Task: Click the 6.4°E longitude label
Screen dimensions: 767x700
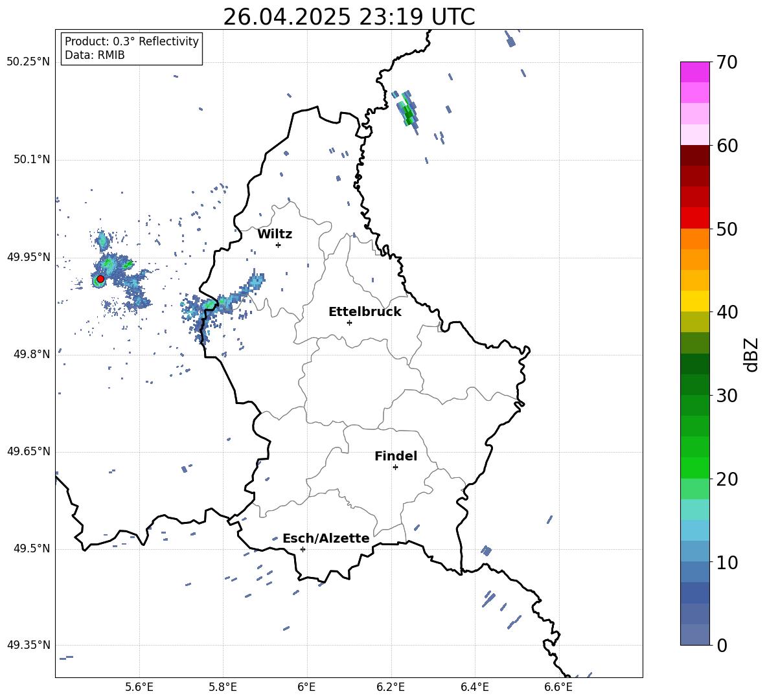Action: coord(474,687)
